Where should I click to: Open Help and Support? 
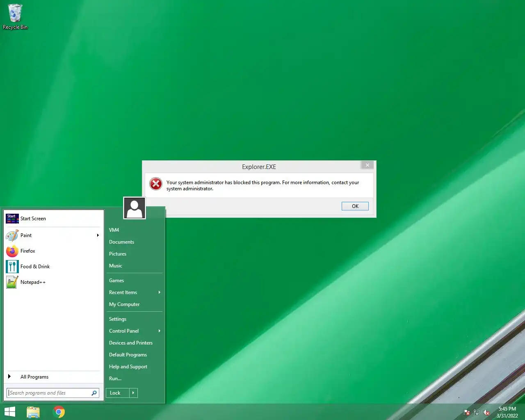click(x=135, y=367)
